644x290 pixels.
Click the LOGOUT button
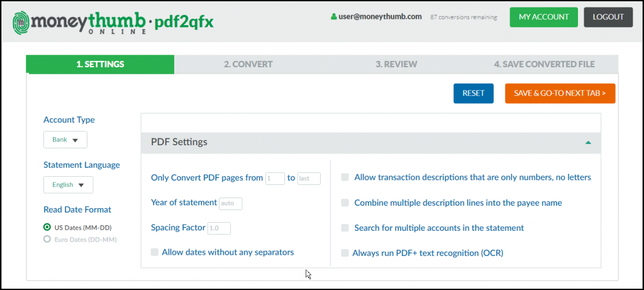click(x=608, y=17)
